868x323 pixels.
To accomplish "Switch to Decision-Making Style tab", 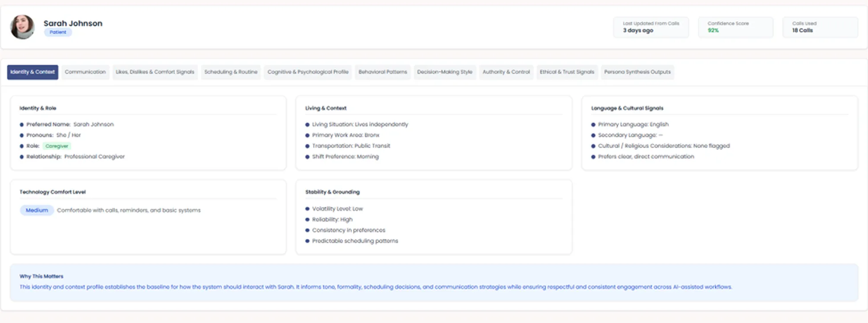I will pyautogui.click(x=444, y=72).
